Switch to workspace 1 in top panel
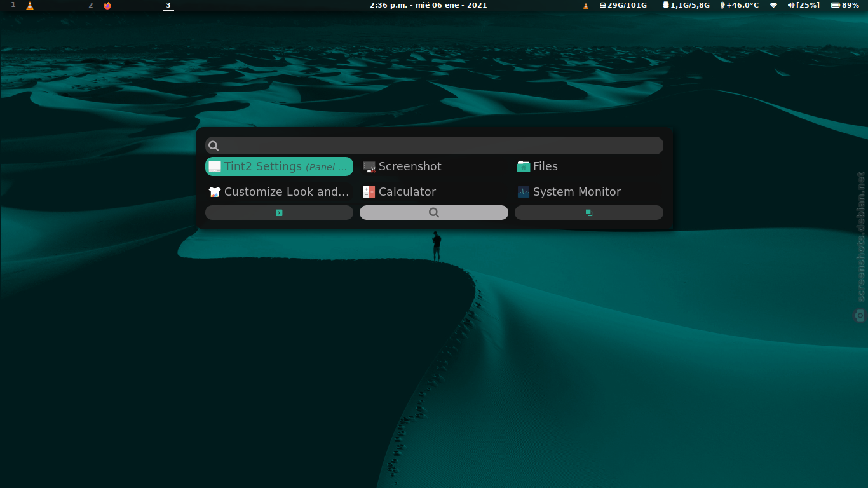Viewport: 868px width, 488px height. (13, 5)
